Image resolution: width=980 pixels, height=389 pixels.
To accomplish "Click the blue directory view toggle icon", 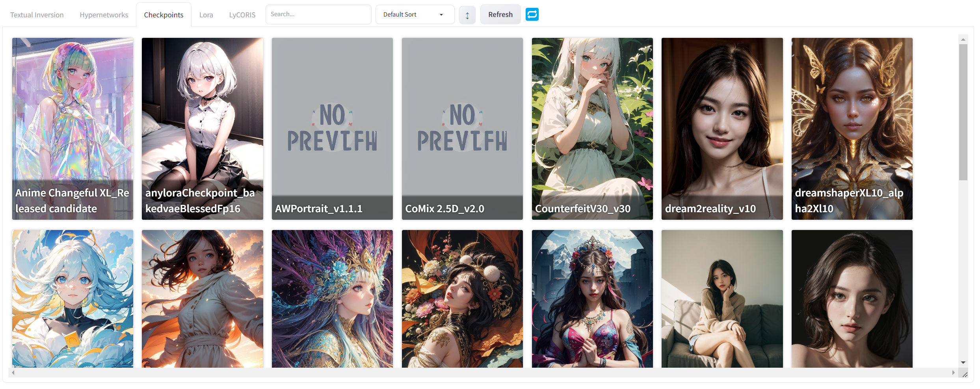I will point(532,15).
